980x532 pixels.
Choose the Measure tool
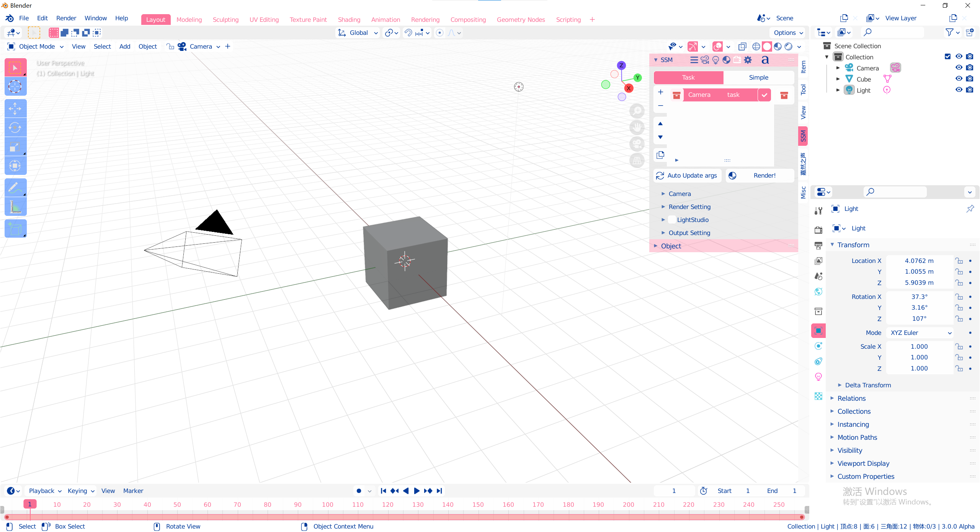[x=15, y=207]
